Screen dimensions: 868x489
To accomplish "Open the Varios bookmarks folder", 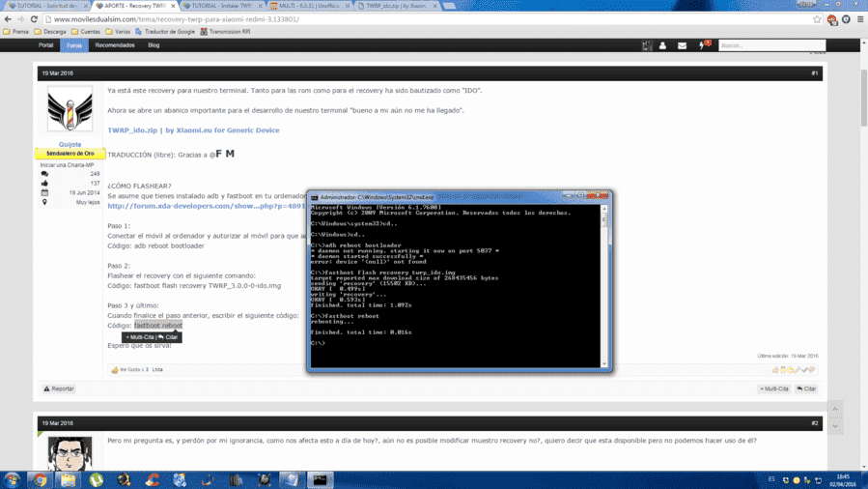I will (118, 32).
